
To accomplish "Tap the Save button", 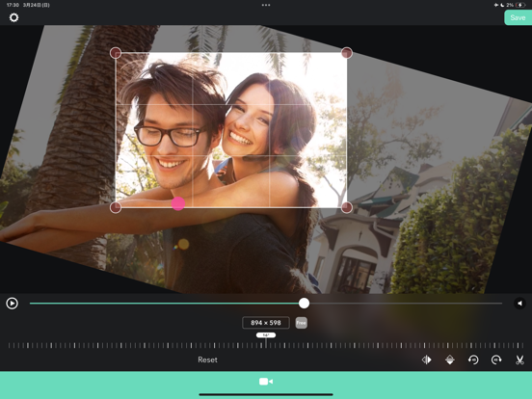I will coord(518,17).
